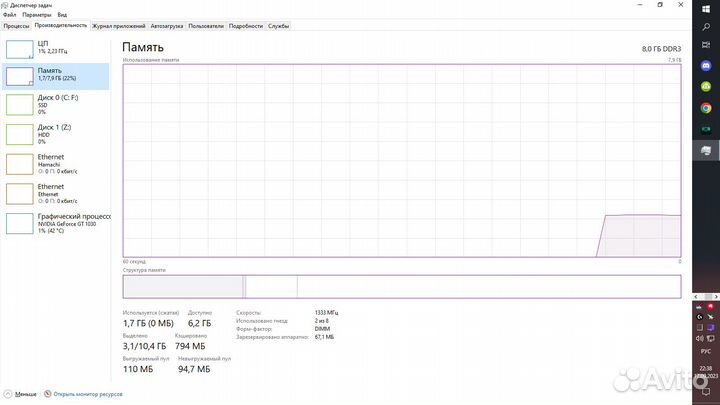
Task: Open the Вид menu
Action: click(x=62, y=15)
